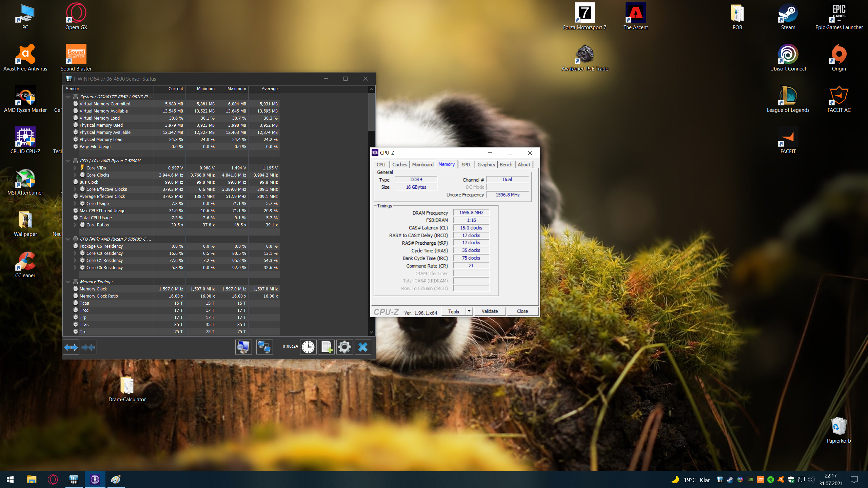Expand the Core C0 Residency row
Screen dimensions: 868x488
[x=75, y=253]
